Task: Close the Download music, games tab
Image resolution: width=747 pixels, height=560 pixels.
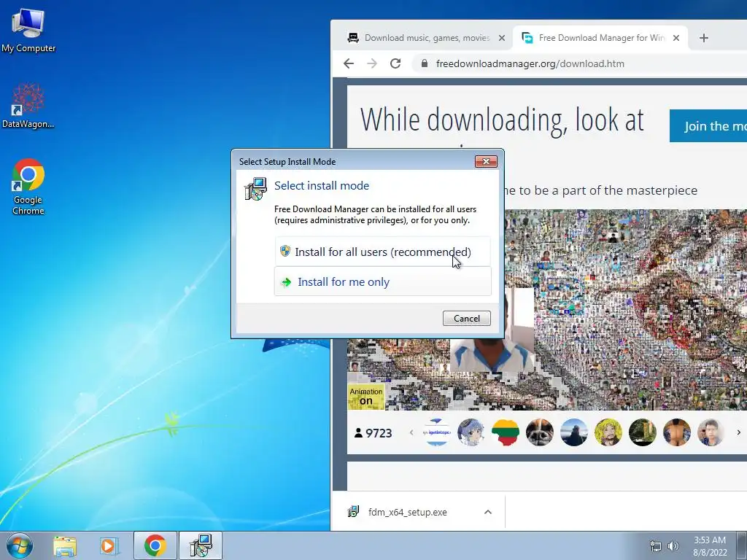Action: click(x=502, y=38)
